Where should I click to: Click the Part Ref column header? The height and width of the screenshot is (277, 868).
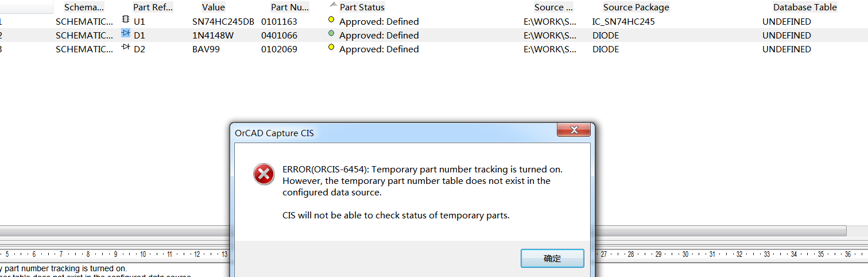tap(152, 7)
